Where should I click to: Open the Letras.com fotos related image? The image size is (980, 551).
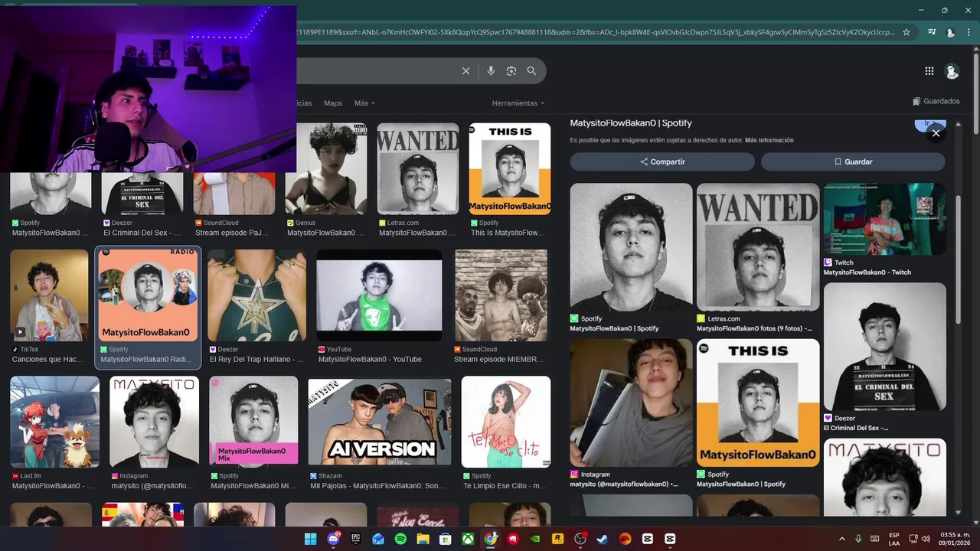[758, 246]
